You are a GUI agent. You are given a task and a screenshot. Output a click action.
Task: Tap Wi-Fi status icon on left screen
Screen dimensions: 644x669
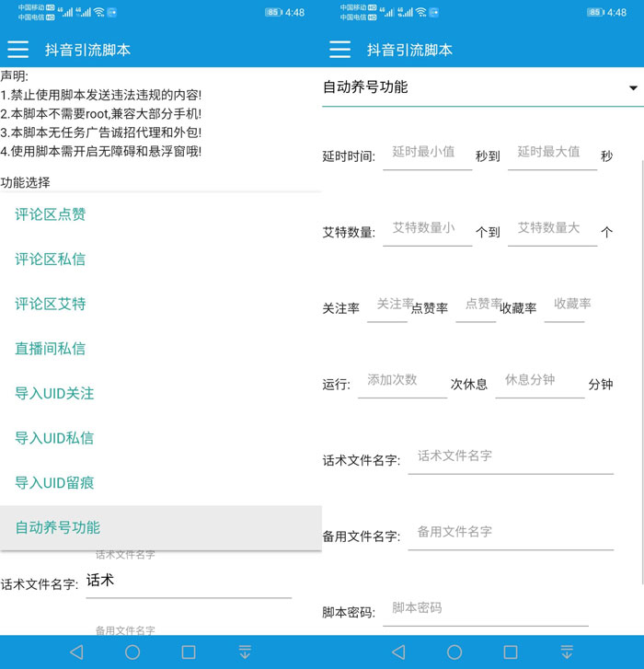tap(99, 12)
